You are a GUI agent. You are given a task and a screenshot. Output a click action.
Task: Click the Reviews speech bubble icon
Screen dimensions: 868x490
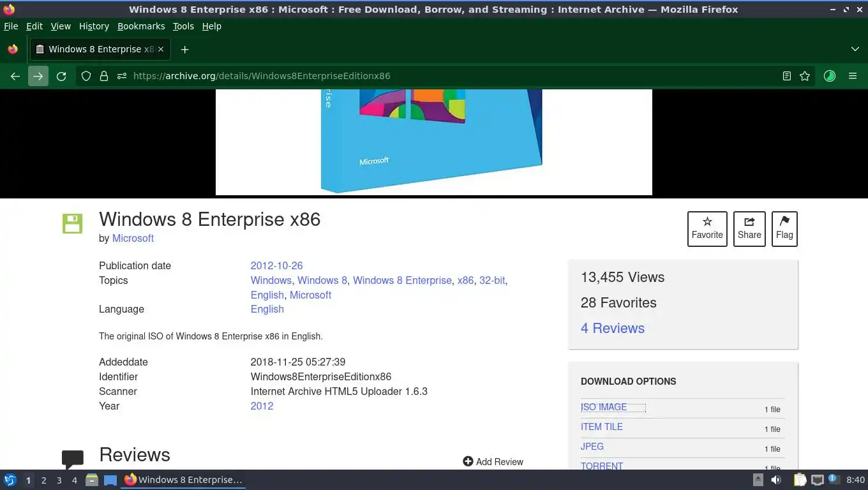(73, 459)
